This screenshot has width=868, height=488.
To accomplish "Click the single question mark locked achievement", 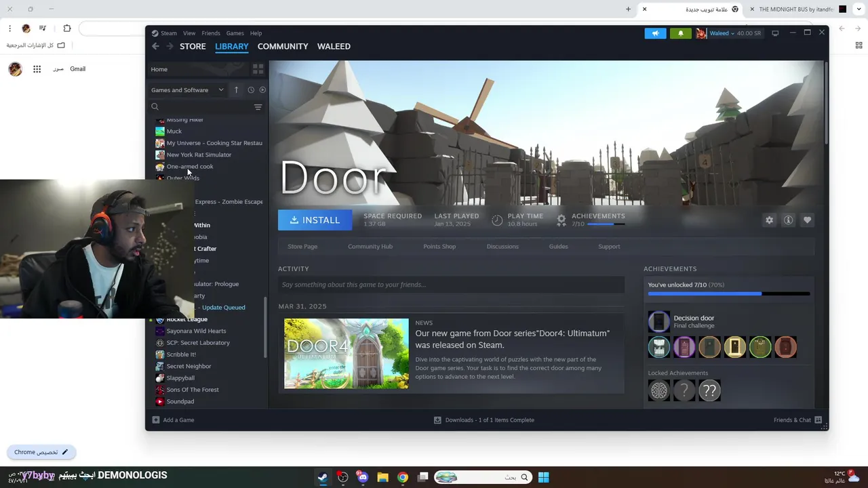I will tap(684, 390).
